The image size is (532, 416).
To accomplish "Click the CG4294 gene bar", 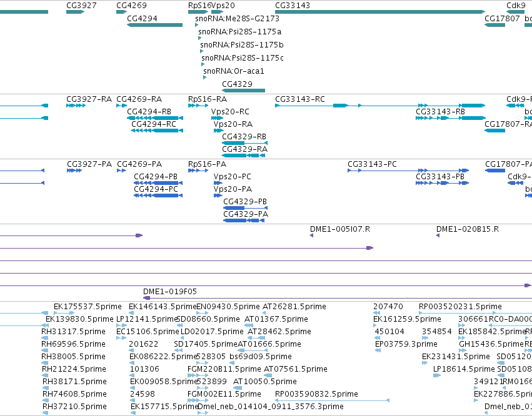I will pos(154,25).
